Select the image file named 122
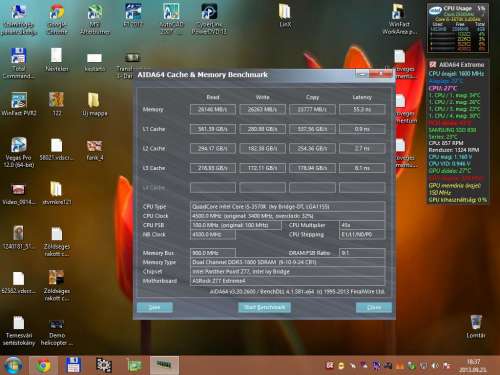The height and width of the screenshot is (375, 500). click(56, 104)
